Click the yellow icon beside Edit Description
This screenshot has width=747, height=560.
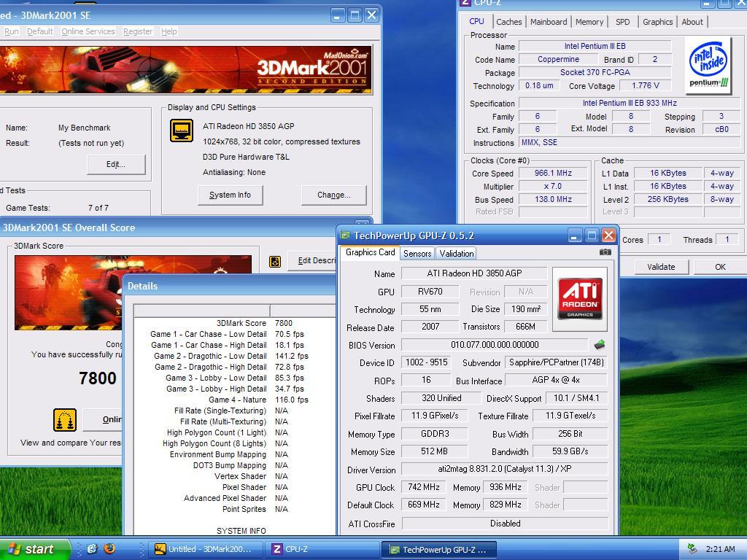275,262
